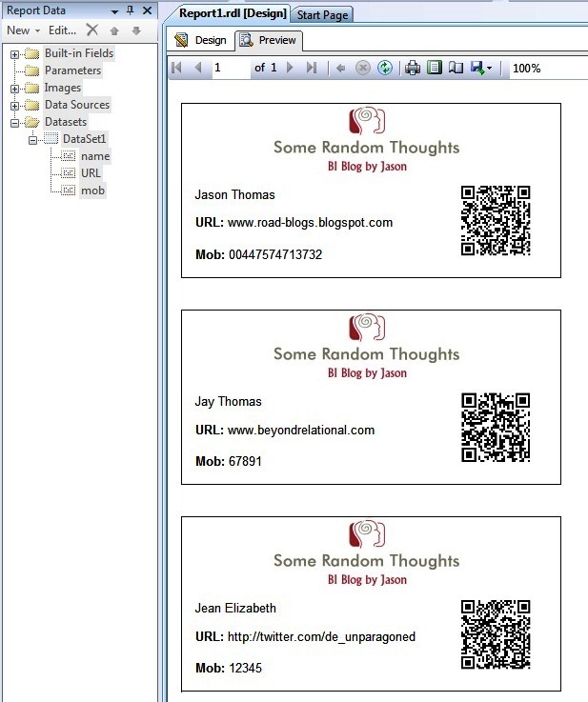
Task: Collapse the DataSet1 node
Action: tap(32, 140)
